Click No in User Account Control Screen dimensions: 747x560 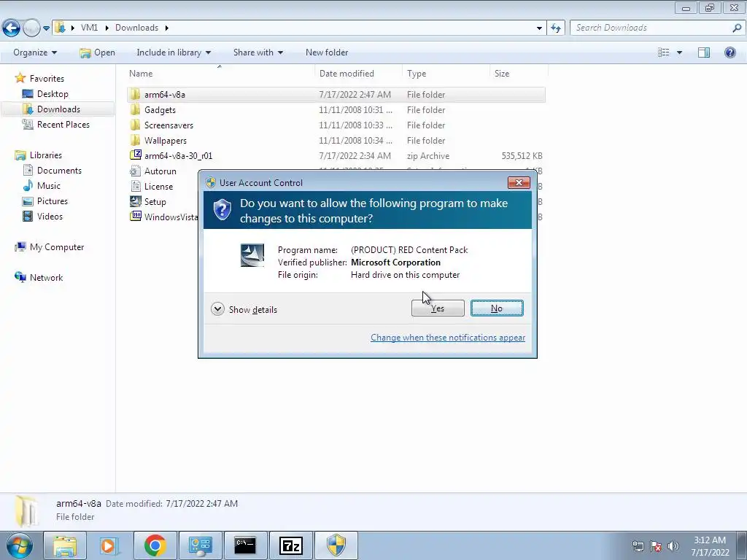496,308
